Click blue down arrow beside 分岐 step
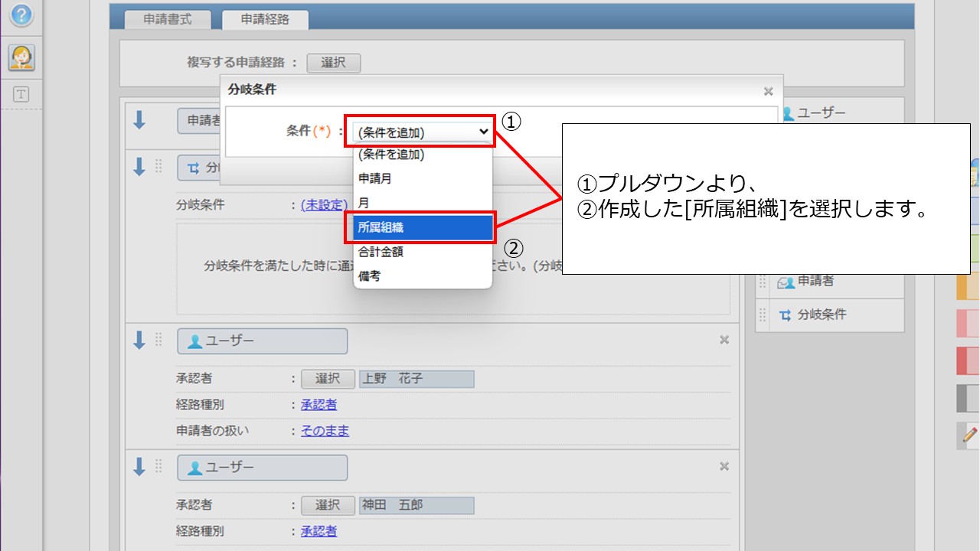 click(139, 167)
